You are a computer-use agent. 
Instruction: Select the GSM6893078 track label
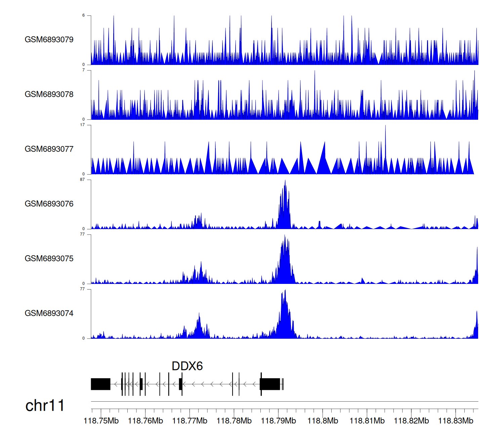(49, 95)
